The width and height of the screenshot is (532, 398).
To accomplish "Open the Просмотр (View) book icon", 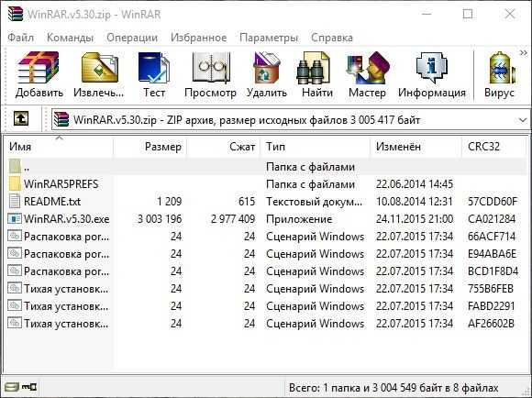I will [211, 67].
